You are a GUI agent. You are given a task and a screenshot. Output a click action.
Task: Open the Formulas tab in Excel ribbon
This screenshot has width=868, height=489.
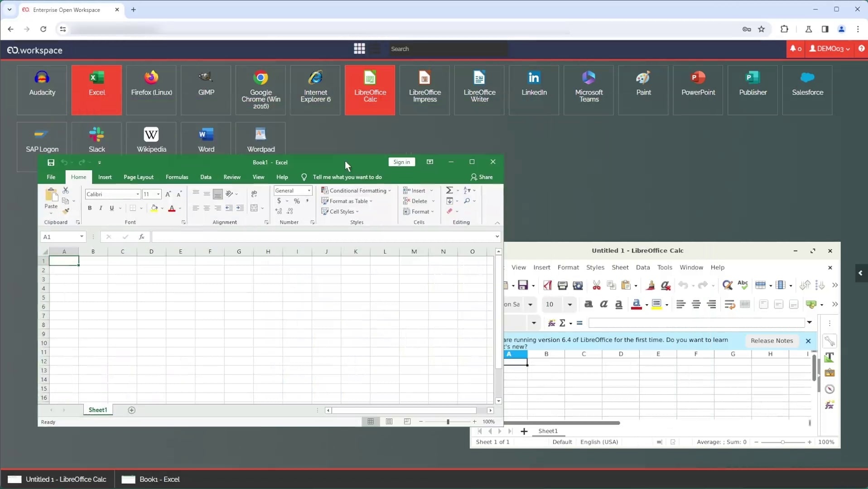(x=177, y=177)
